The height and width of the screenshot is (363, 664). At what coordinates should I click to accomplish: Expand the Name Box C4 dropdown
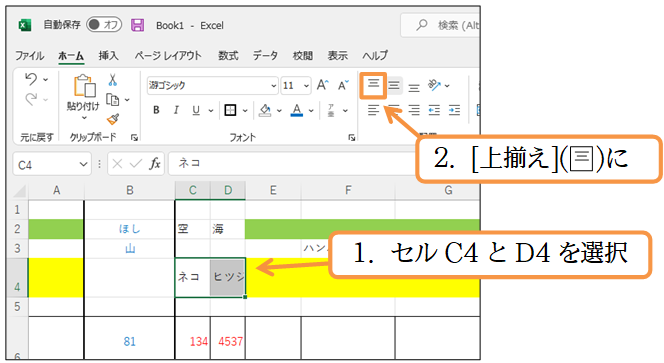click(83, 164)
